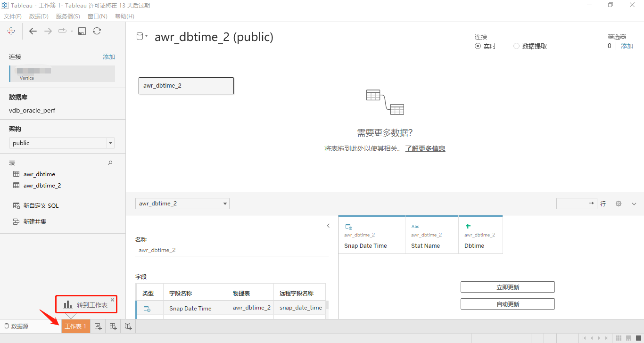This screenshot has height=343, width=644.
Task: Show tabs view icon in status bar
Action: tap(638, 338)
